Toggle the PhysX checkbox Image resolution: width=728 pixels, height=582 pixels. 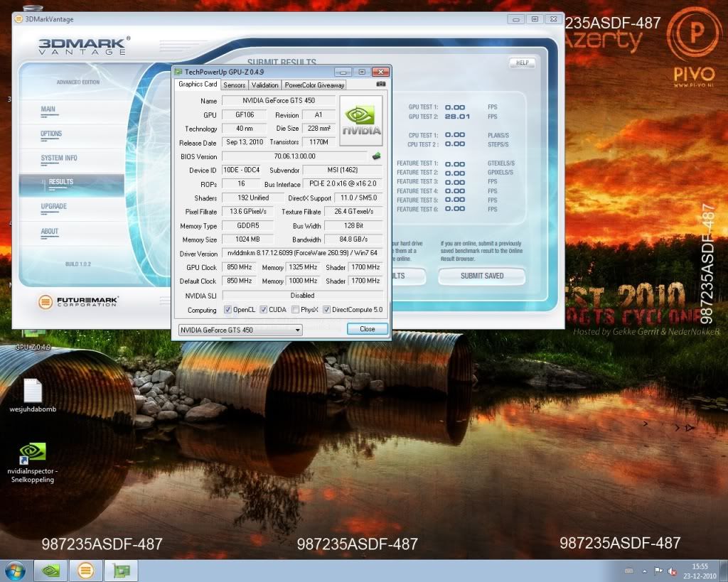point(295,310)
